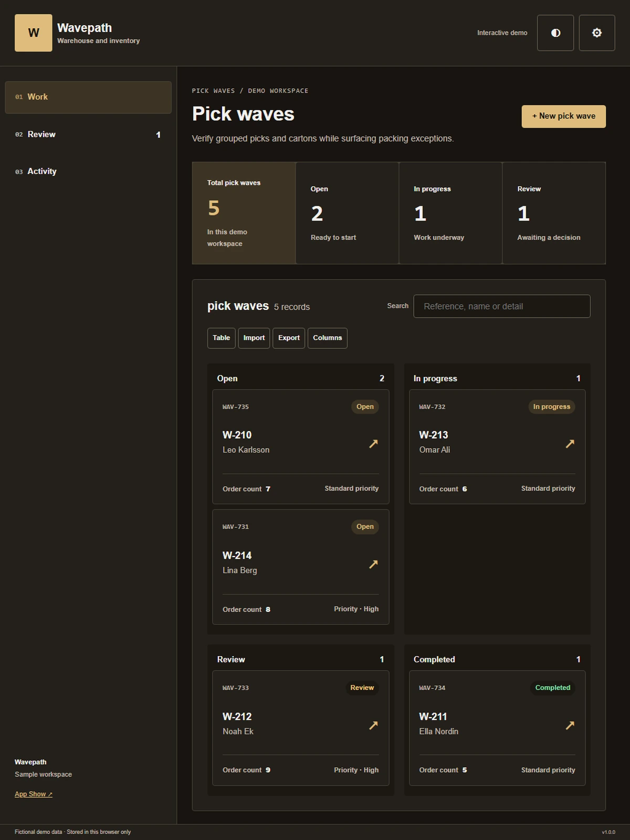Open the arrow icon on W-210 card
The height and width of the screenshot is (840, 630).
373,444
